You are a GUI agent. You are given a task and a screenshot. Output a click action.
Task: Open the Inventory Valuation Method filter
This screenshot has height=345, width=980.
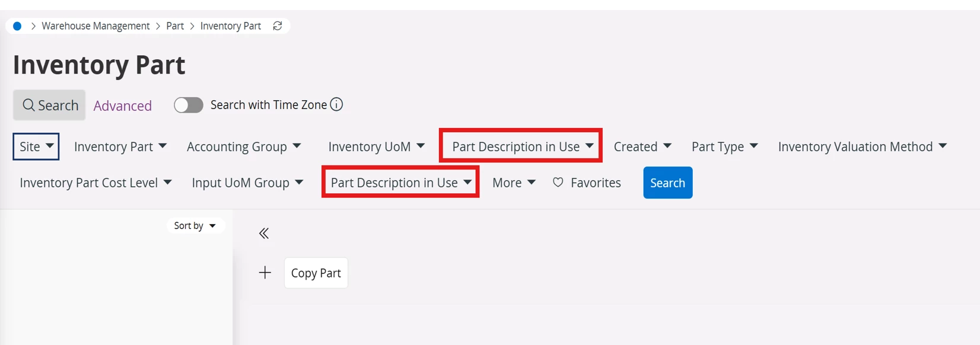pyautogui.click(x=863, y=146)
